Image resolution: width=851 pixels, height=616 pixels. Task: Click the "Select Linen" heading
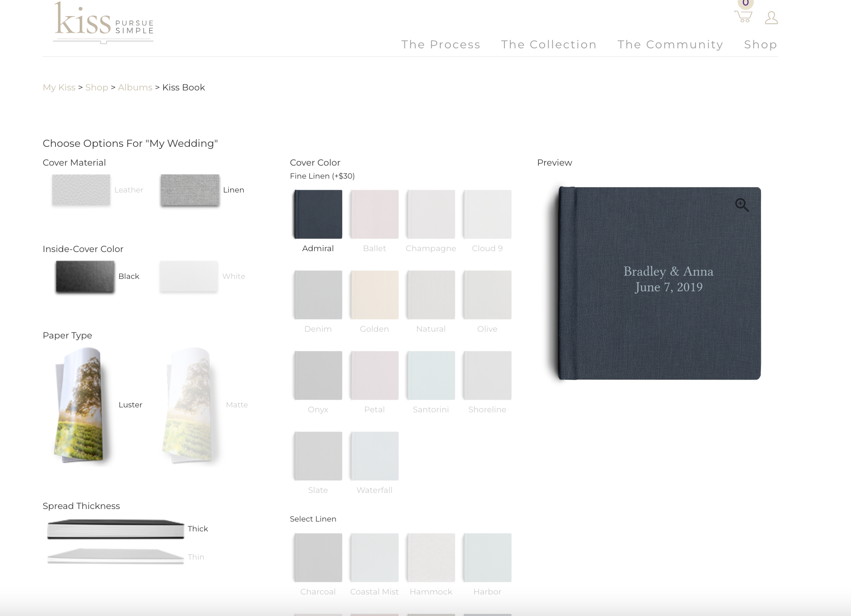(x=313, y=519)
